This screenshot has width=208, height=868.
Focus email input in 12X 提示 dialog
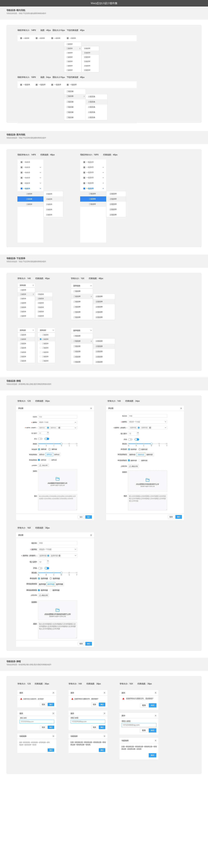(x=37, y=721)
